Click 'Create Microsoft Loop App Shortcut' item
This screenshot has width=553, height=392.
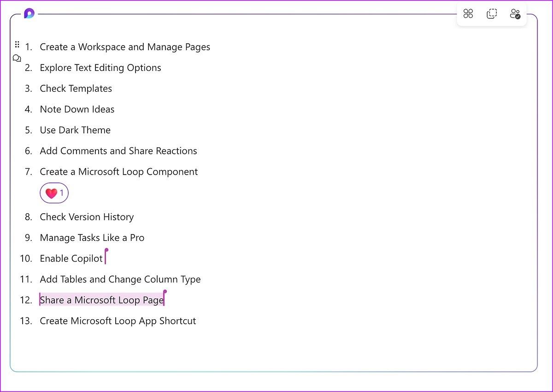[x=118, y=321]
